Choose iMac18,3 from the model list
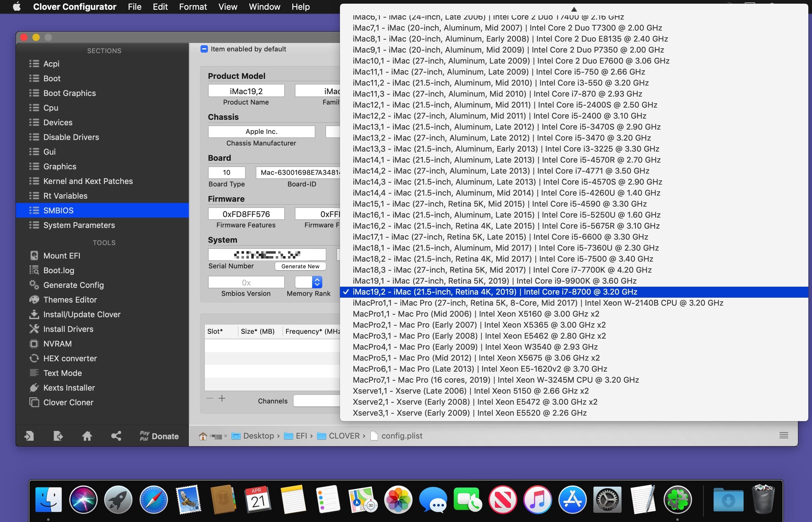Viewport: 812px width, 522px height. 574,270
